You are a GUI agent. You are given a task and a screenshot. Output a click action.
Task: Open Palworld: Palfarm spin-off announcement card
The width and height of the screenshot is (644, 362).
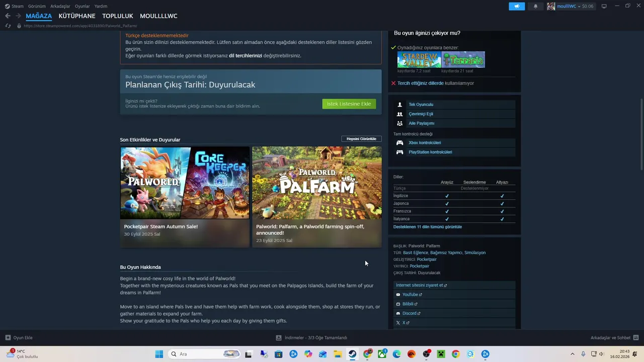(316, 197)
